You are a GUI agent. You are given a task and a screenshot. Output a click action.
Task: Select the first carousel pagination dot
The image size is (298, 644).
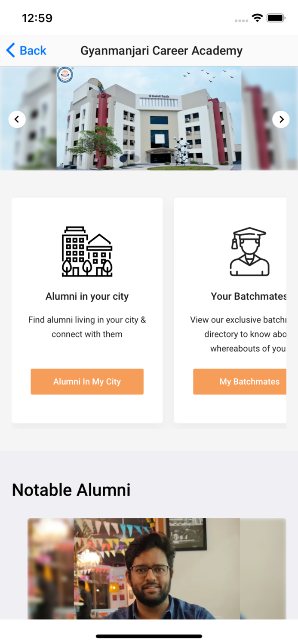point(122,159)
